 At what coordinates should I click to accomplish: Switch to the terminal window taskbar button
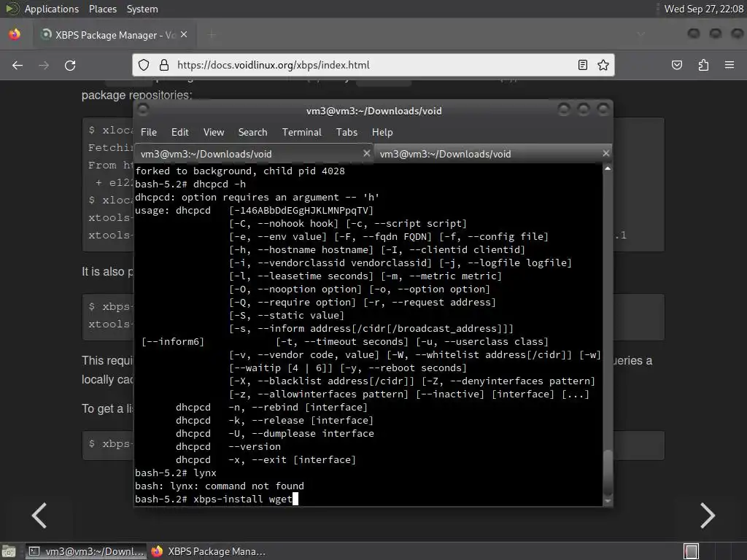pos(86,551)
